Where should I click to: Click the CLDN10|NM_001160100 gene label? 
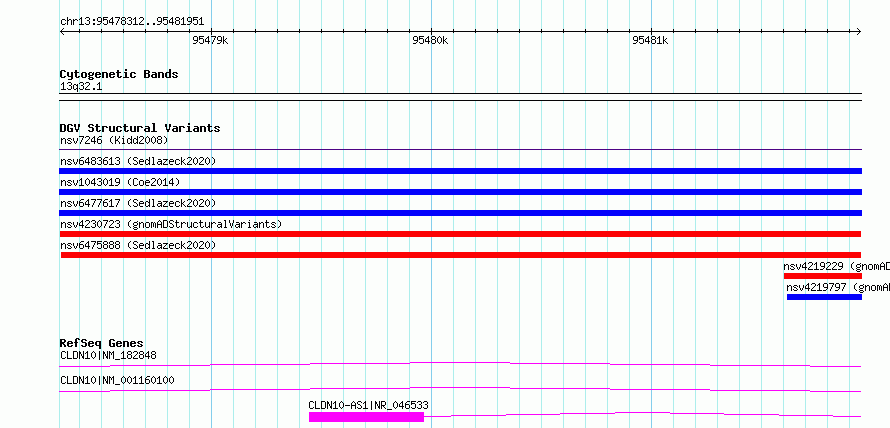point(117,380)
